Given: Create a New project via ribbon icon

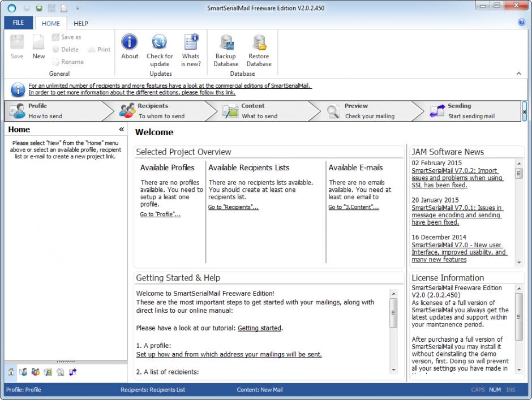Looking at the screenshot, I should (38, 47).
